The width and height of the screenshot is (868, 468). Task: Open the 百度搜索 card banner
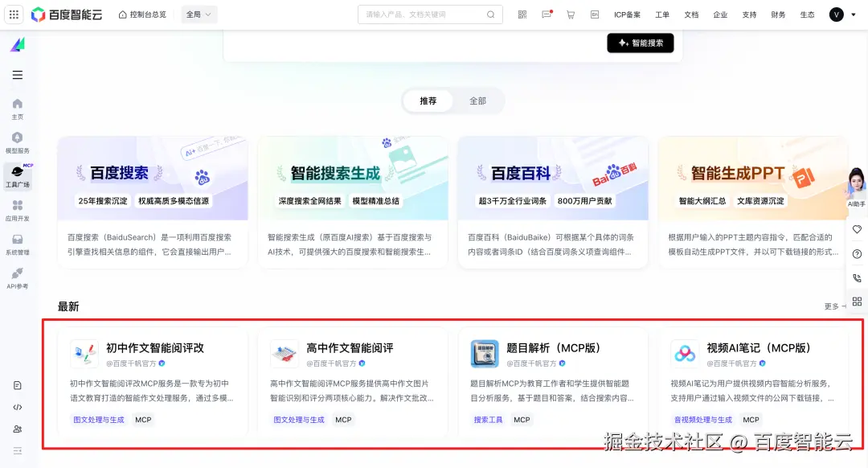point(153,179)
